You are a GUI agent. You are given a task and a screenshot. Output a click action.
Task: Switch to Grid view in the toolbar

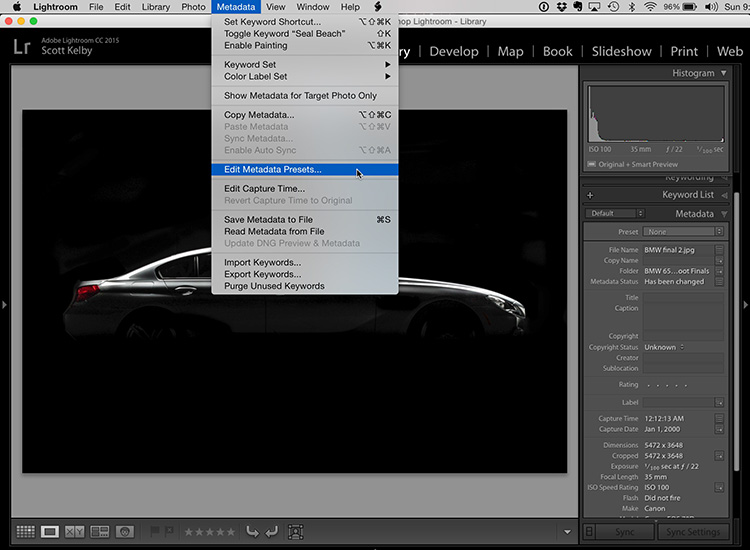tap(25, 531)
